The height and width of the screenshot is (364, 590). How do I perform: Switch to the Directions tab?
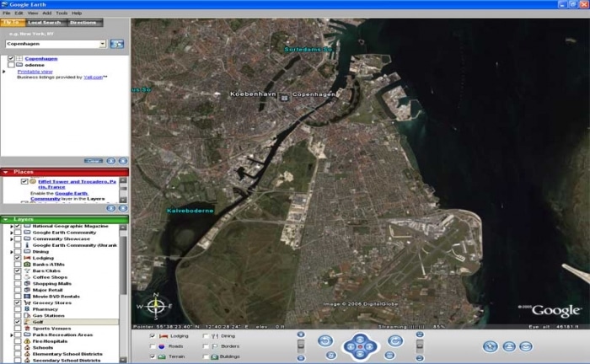(83, 23)
